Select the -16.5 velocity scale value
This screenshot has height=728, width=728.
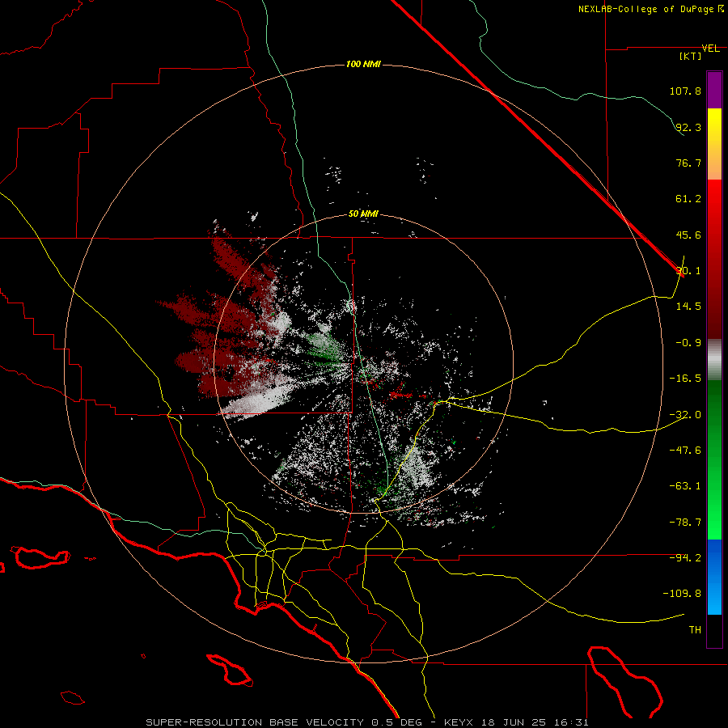tap(685, 379)
